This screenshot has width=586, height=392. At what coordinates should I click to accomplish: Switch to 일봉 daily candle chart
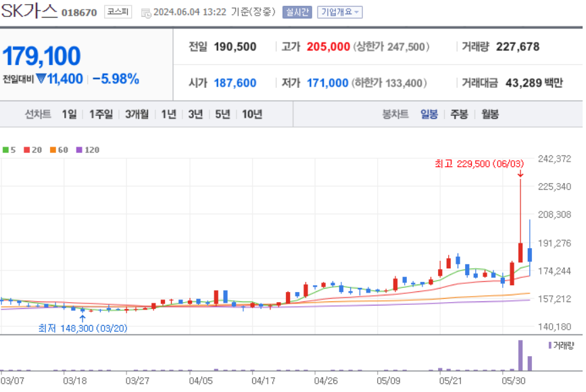click(x=429, y=114)
